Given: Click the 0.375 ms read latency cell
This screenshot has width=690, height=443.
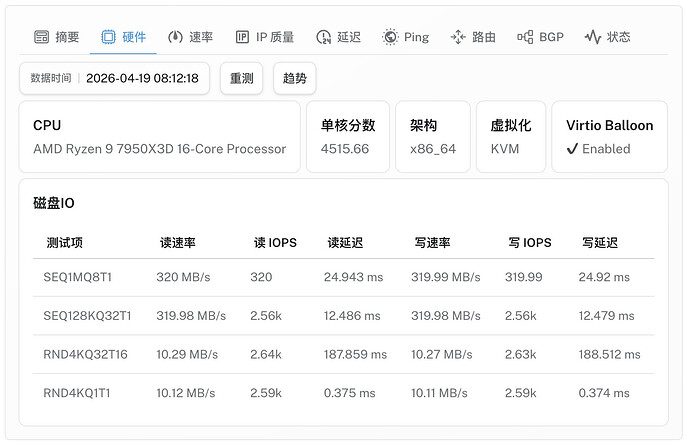Looking at the screenshot, I should point(349,393).
